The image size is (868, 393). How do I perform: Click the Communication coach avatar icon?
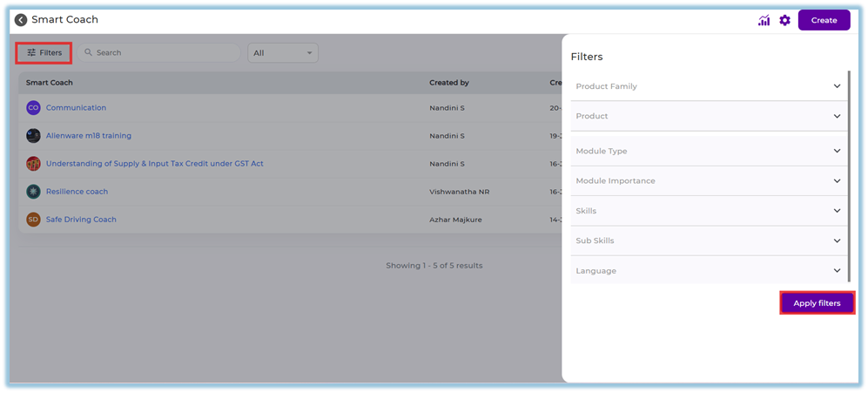tap(33, 108)
